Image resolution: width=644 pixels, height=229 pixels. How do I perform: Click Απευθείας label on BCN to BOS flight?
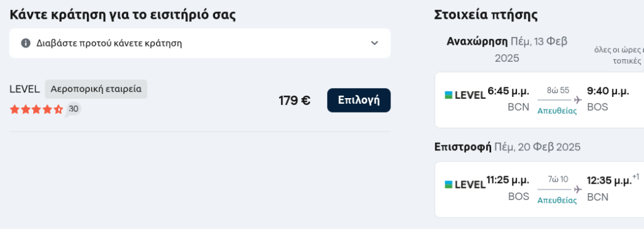[x=557, y=111]
